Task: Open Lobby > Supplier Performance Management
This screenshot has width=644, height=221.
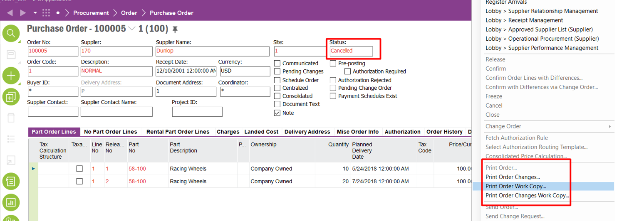Action: pos(542,48)
